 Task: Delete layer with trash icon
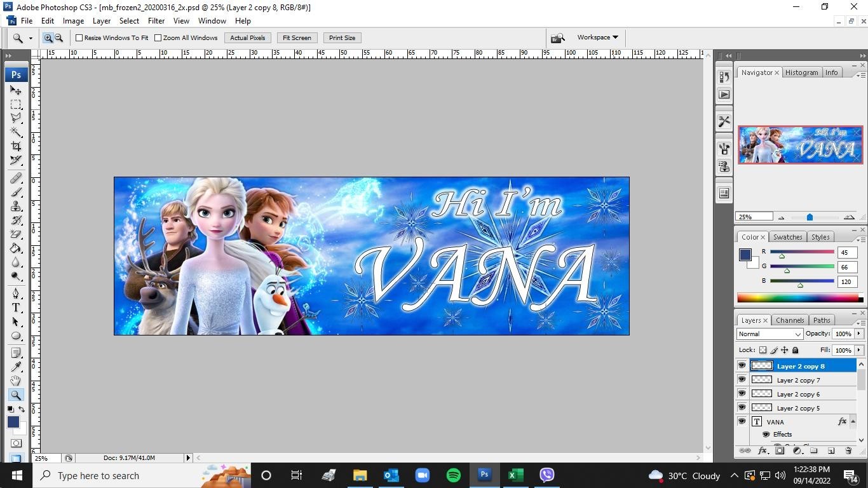click(848, 451)
